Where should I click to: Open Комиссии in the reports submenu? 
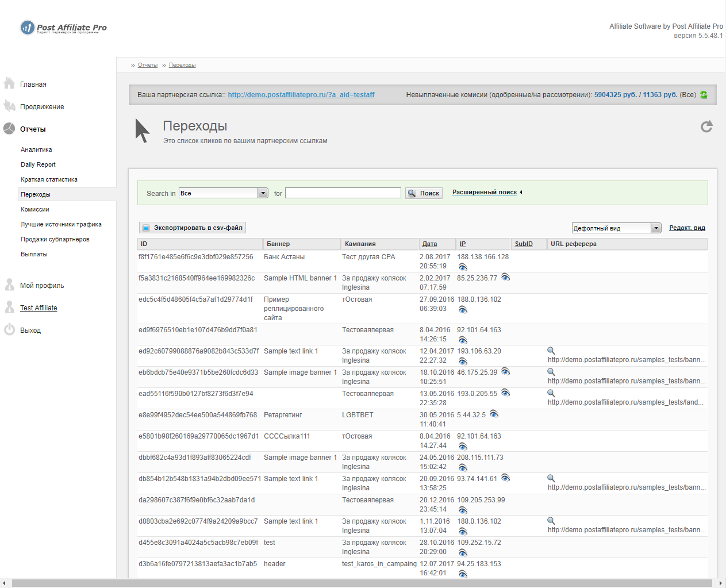[35, 209]
